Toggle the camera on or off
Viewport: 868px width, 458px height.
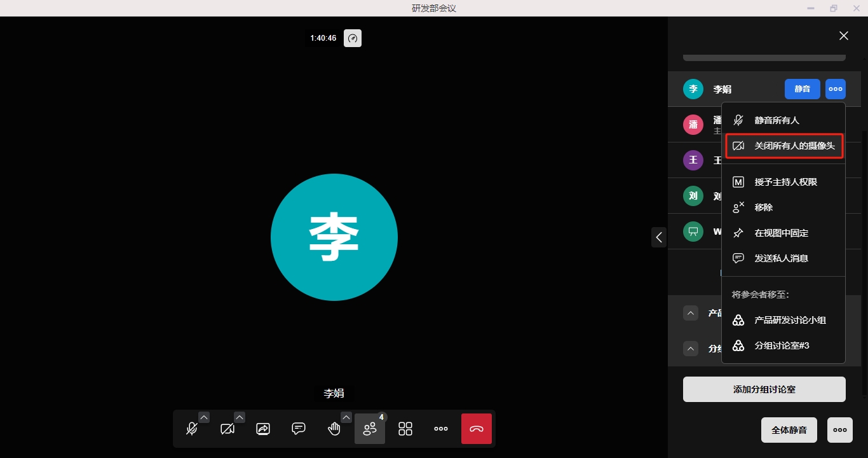(227, 429)
